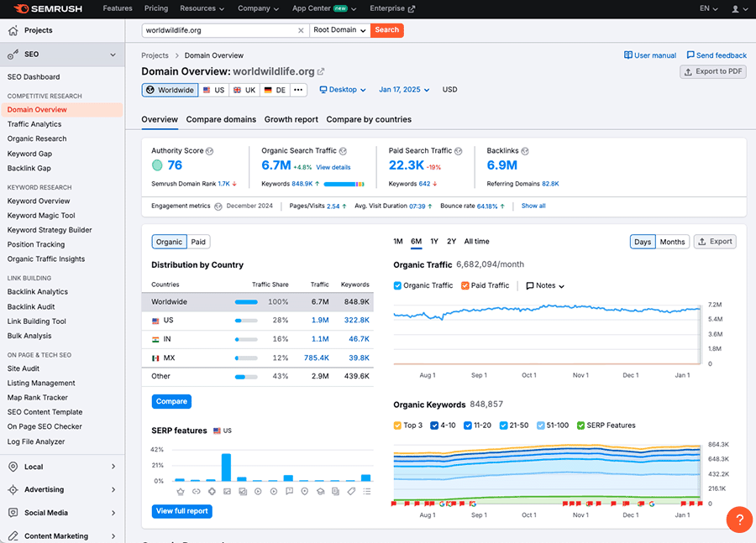Select 1Y time range
The image size is (756, 543).
pos(434,242)
